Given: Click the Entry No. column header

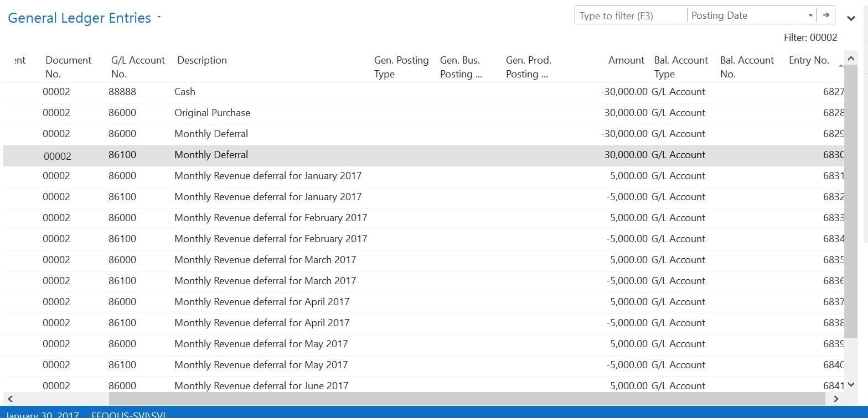Looking at the screenshot, I should point(808,60).
